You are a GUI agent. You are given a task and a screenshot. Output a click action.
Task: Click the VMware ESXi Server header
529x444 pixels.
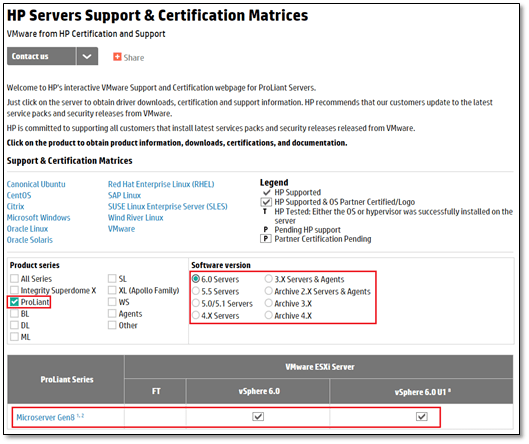(319, 367)
